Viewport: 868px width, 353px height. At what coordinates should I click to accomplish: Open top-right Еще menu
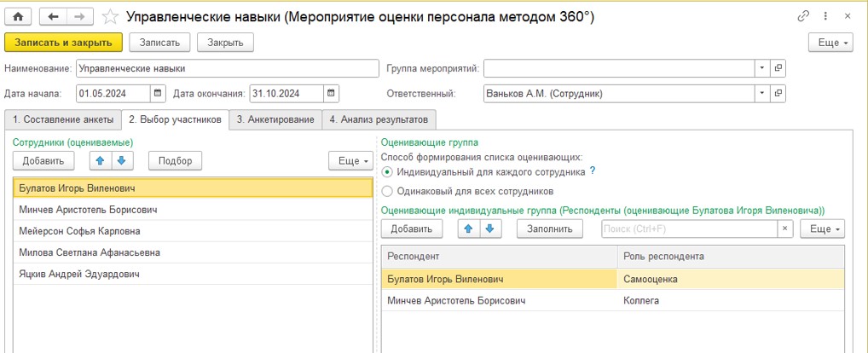tap(831, 43)
